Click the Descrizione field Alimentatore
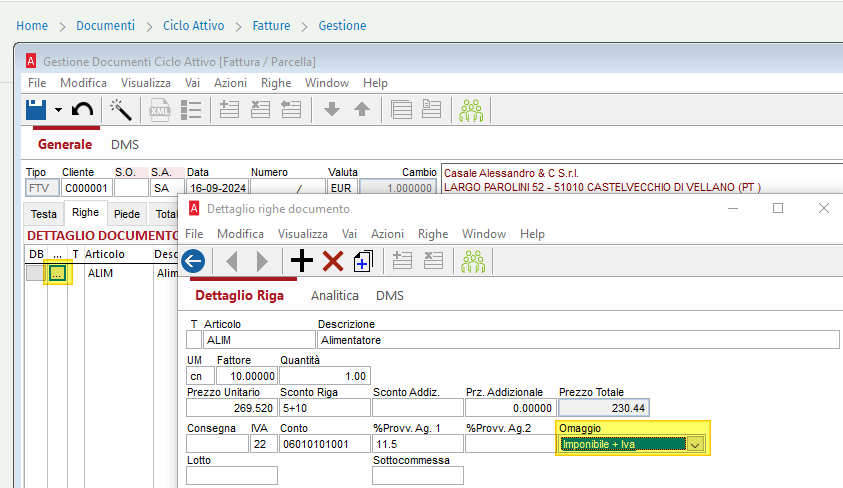This screenshot has width=843, height=488. 578,340
